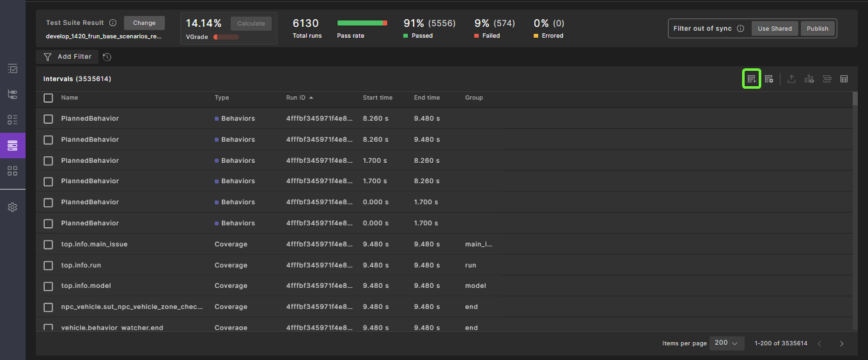868x360 pixels.
Task: Switch to the highlighted intervals sidebar tab
Action: pyautogui.click(x=12, y=146)
